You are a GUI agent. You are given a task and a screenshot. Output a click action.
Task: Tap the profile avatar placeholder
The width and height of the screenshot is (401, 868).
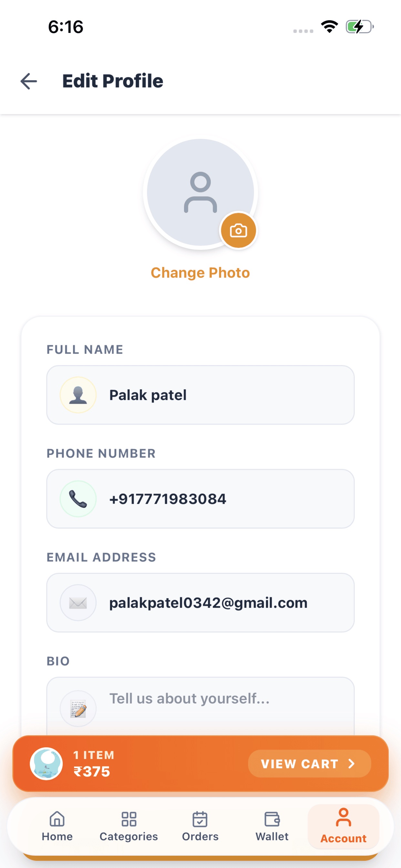(200, 192)
